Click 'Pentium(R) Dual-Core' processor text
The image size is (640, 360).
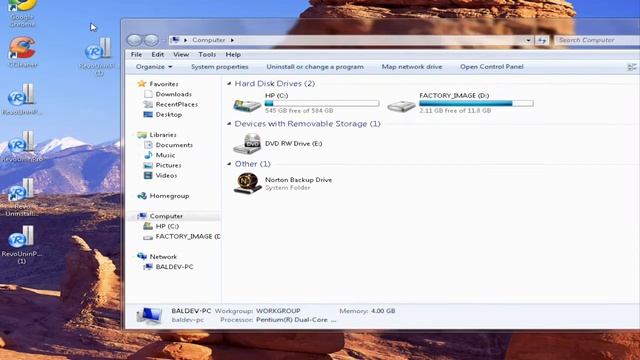[x=292, y=320]
